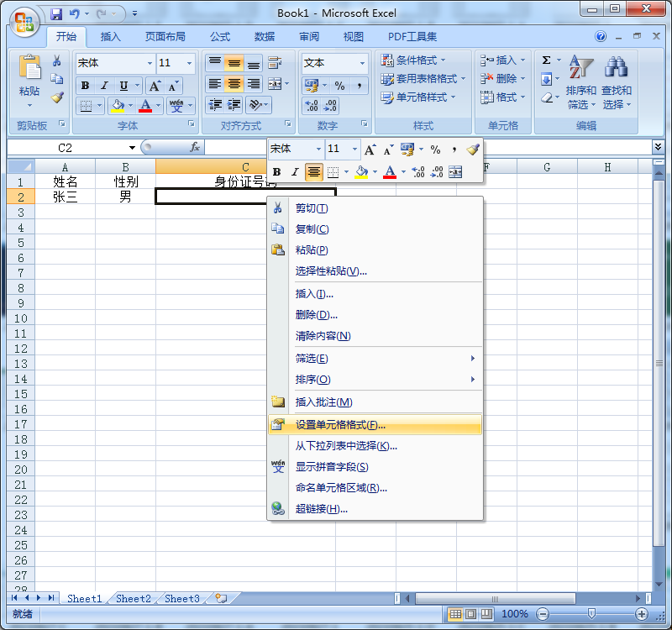Toggle Center alignment in the ribbon
Image resolution: width=672 pixels, height=630 pixels.
234,84
